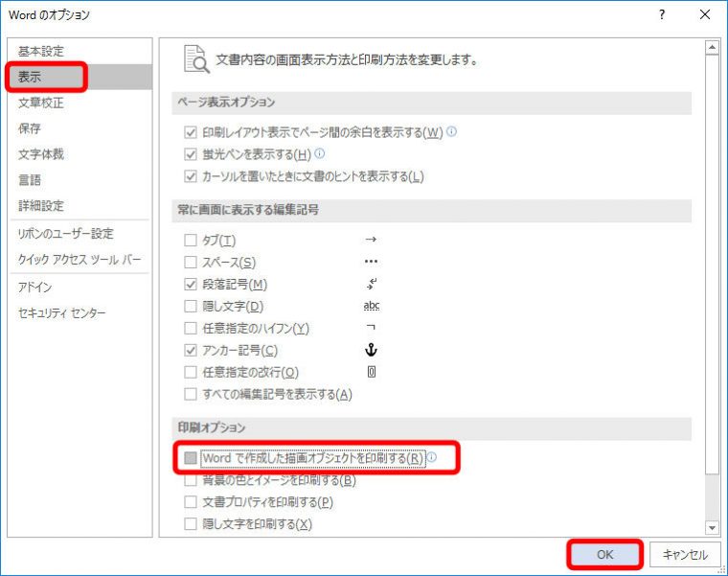Open the 言語 category
Image resolution: width=728 pixels, height=576 pixels.
(80, 180)
